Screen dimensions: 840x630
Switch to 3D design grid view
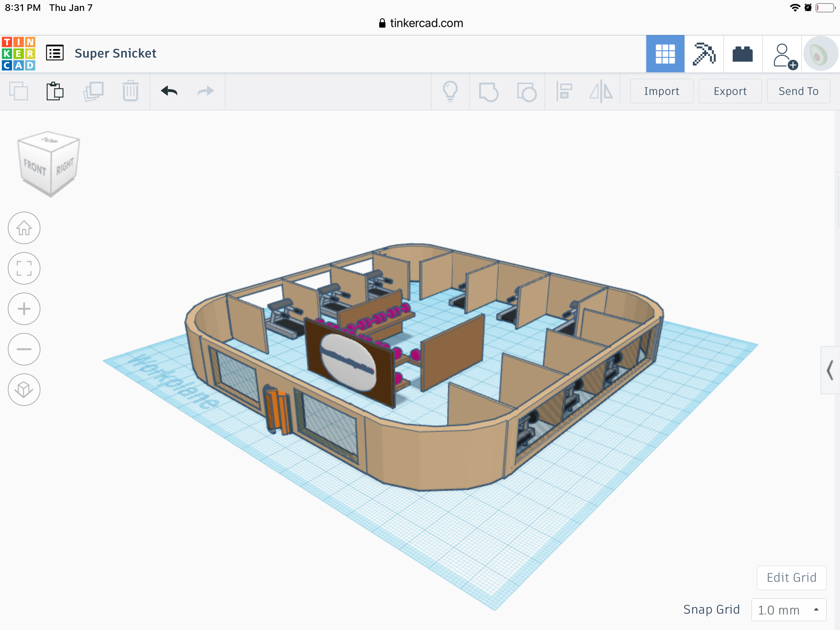[x=665, y=54]
